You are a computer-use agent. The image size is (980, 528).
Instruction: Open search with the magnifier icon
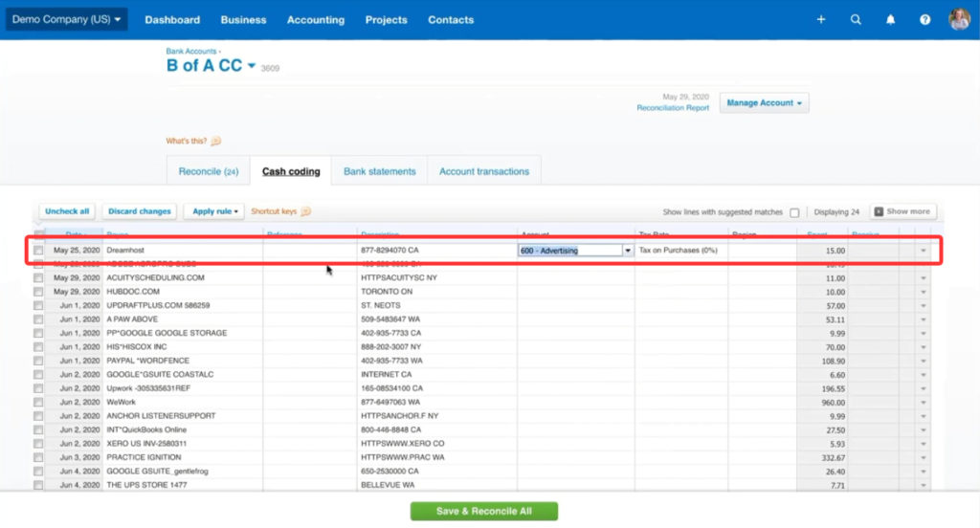856,19
